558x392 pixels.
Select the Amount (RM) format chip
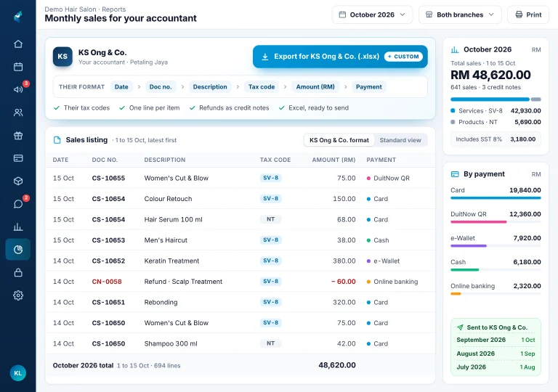(x=315, y=87)
